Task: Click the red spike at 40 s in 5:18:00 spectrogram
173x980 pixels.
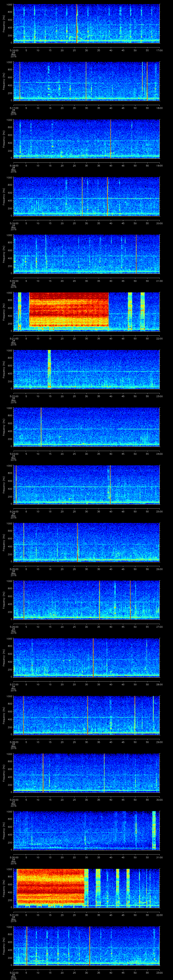Action: click(x=111, y=139)
